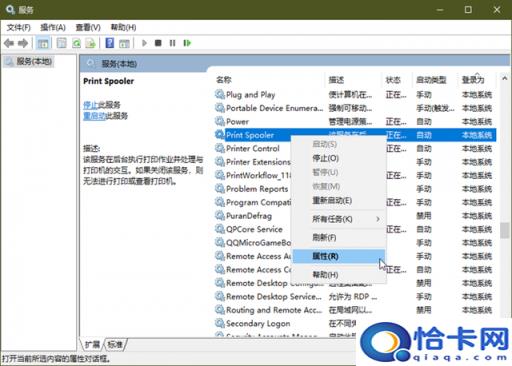Image resolution: width=512 pixels, height=366 pixels.
Task: Click the gear icon beside Printer Control
Action: 220,148
